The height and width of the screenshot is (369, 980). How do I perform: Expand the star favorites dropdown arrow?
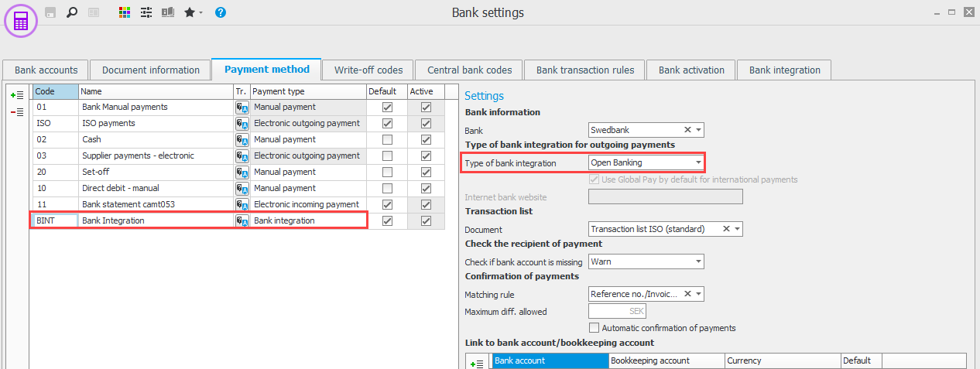pyautogui.click(x=201, y=13)
